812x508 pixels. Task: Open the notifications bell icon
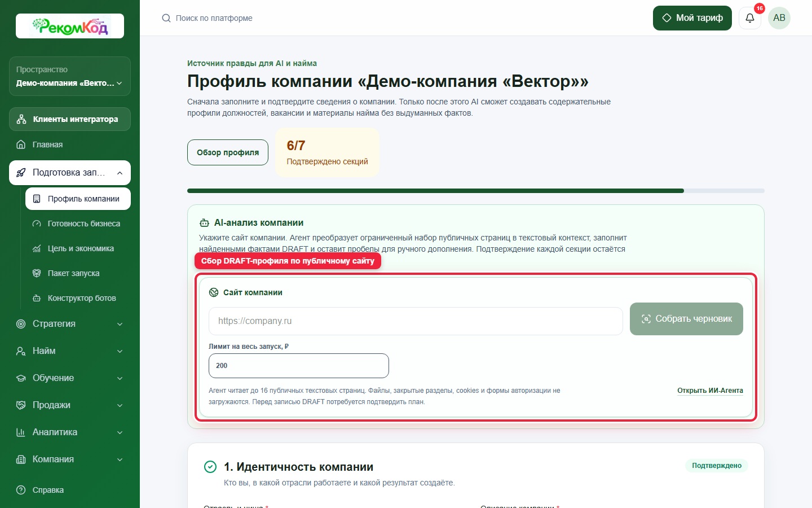[749, 18]
